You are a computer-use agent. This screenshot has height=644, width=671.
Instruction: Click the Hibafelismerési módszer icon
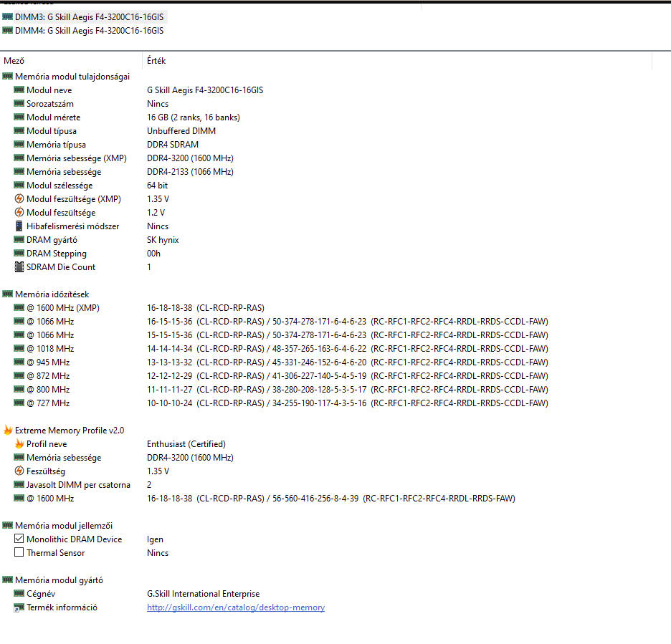19,226
